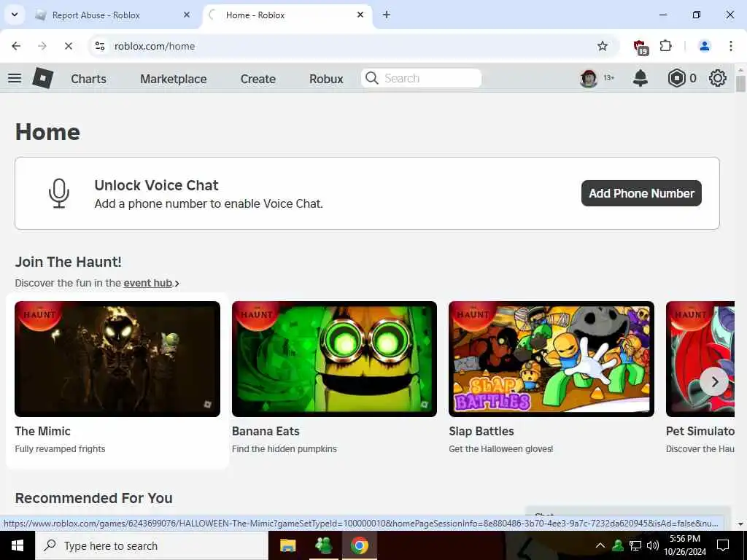Click the Windows taskbar search box

(x=152, y=545)
